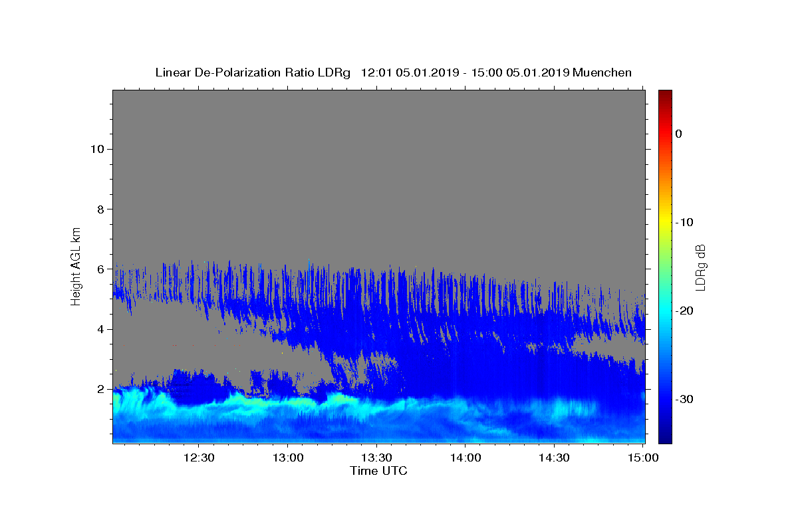The width and height of the screenshot is (798, 532).
Task: Click the date range "12:01 05.01.2019 - 15:00 05.01.2019"
Action: 465,72
